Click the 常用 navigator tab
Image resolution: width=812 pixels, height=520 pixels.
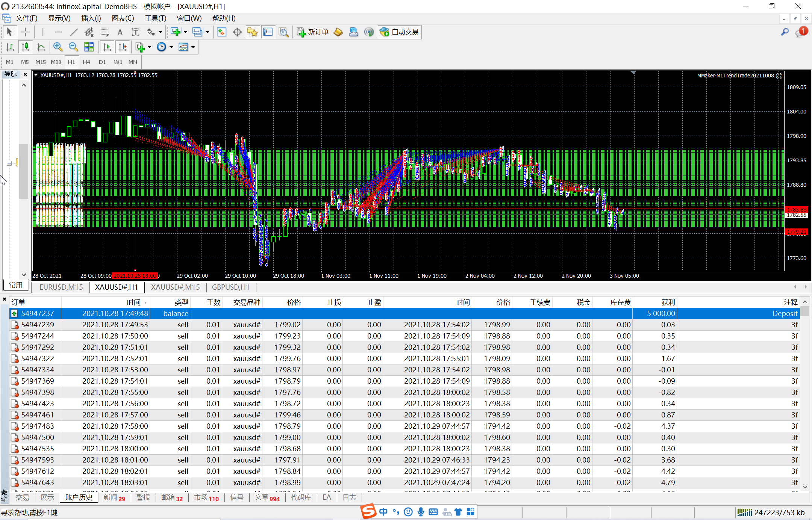click(16, 285)
